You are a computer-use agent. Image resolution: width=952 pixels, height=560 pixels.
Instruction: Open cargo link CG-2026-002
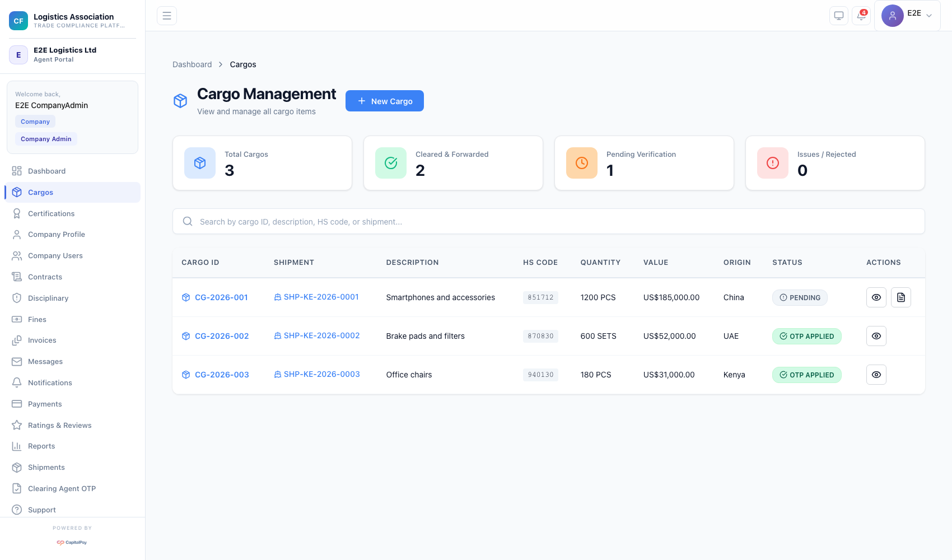point(222,335)
